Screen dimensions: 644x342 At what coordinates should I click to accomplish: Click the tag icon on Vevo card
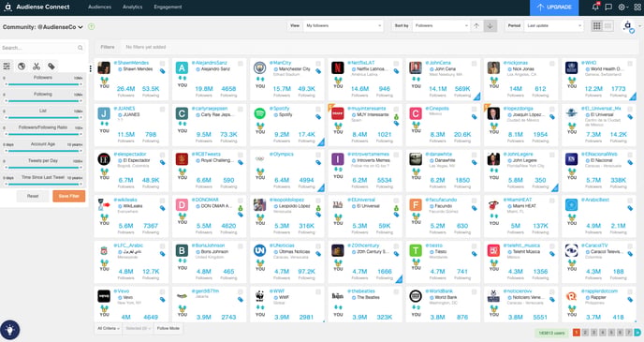(163, 299)
